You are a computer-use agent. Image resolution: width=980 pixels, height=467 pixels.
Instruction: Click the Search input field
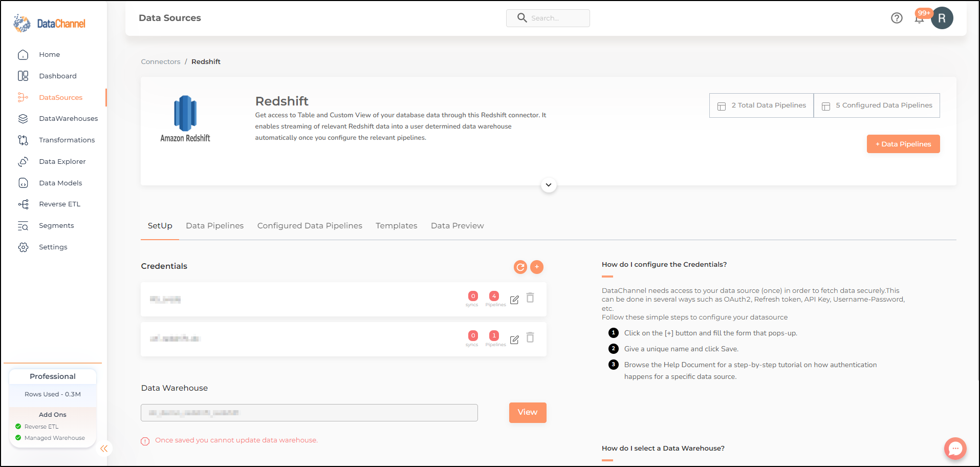tap(548, 18)
